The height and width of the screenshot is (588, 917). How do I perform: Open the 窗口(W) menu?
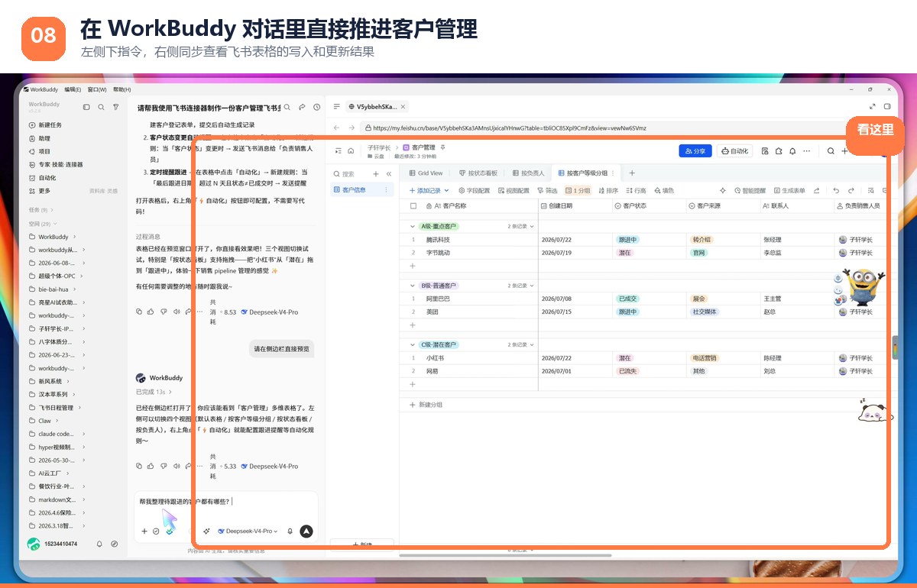96,89
